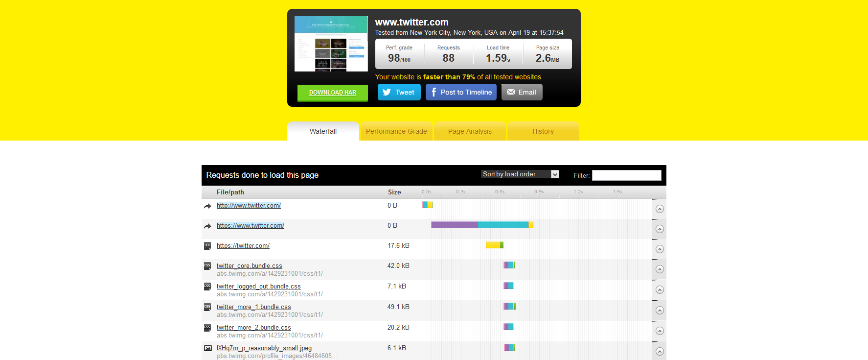This screenshot has width=868, height=360.
Task: Click the Size column header
Action: point(394,192)
